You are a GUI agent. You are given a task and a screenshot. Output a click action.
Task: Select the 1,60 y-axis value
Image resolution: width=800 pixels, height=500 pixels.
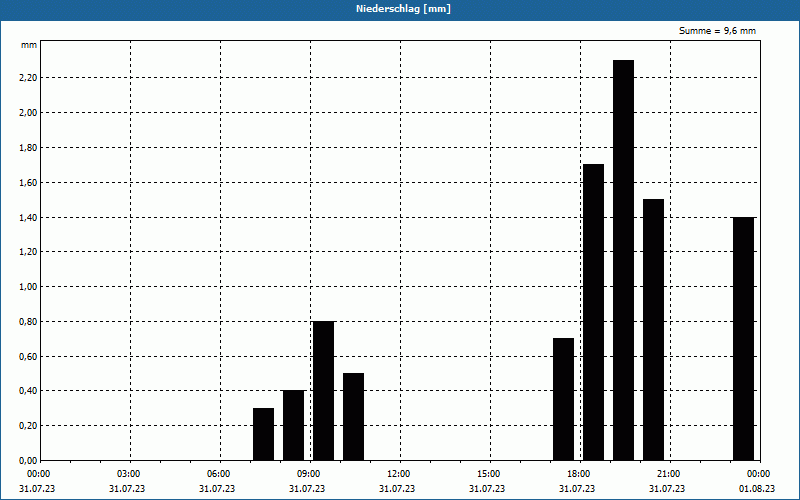(x=29, y=182)
